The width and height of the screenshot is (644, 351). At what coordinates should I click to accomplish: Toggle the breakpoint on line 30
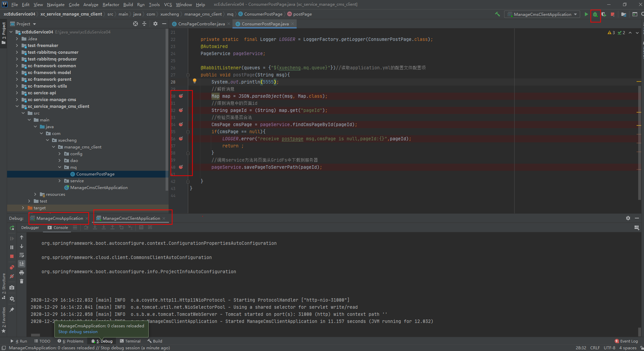(181, 96)
